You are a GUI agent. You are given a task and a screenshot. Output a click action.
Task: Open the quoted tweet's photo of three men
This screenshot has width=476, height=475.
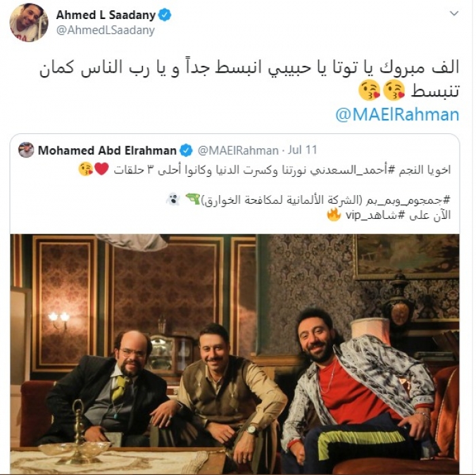235,353
